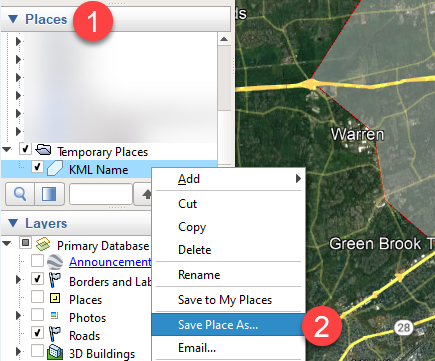Disable the Roads layer checkbox

pyautogui.click(x=37, y=332)
